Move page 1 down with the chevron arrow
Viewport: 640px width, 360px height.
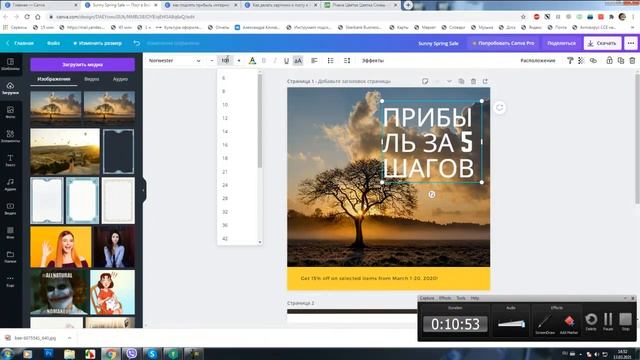(x=449, y=81)
